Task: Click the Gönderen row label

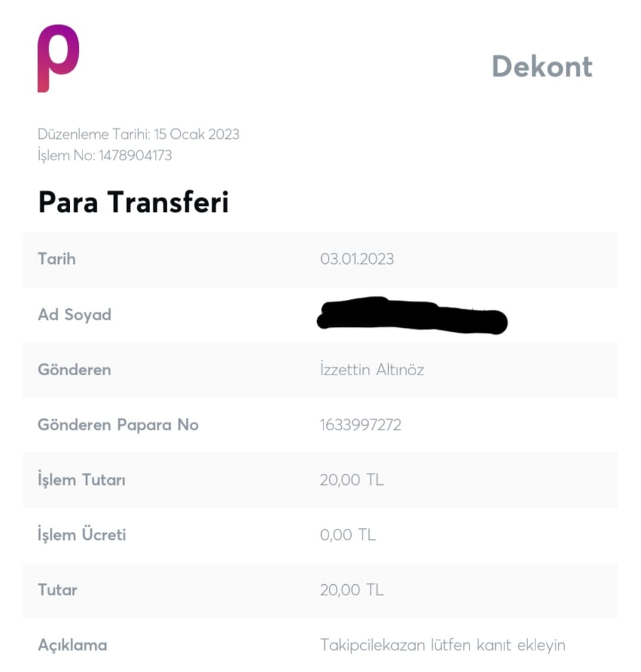Action: pos(74,370)
